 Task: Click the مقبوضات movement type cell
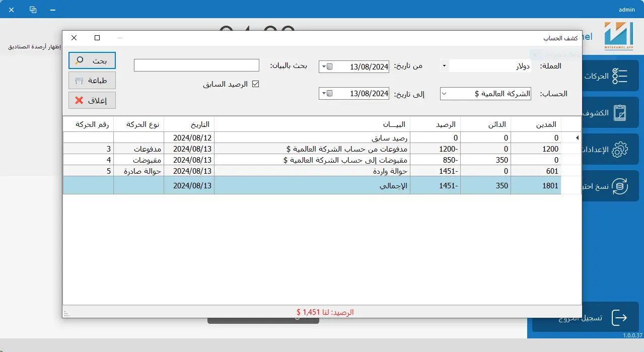tap(138, 160)
